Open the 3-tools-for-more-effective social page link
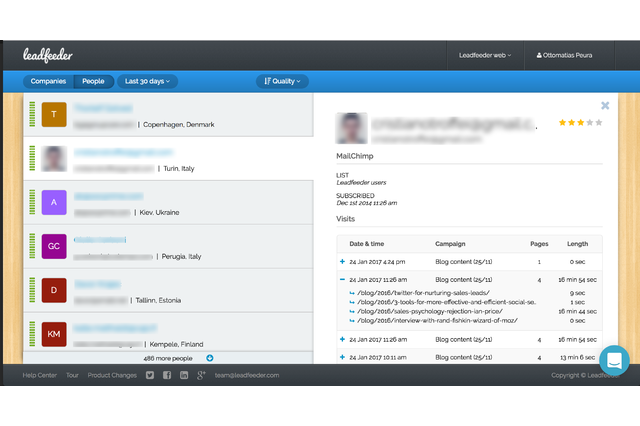Viewport: 640px width, 426px height. pos(447,302)
